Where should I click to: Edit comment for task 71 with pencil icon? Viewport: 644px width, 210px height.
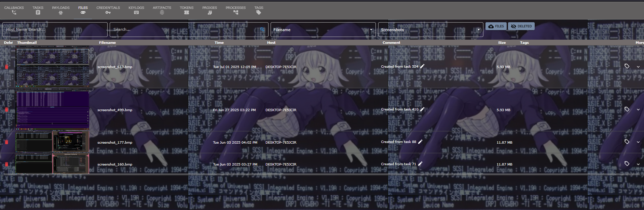420,164
